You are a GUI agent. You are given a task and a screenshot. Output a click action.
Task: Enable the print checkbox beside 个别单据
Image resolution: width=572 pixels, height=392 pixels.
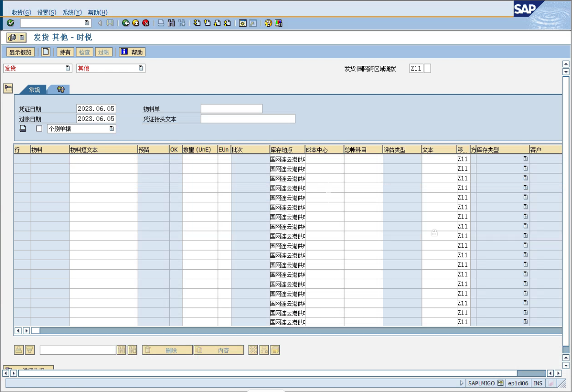click(39, 129)
